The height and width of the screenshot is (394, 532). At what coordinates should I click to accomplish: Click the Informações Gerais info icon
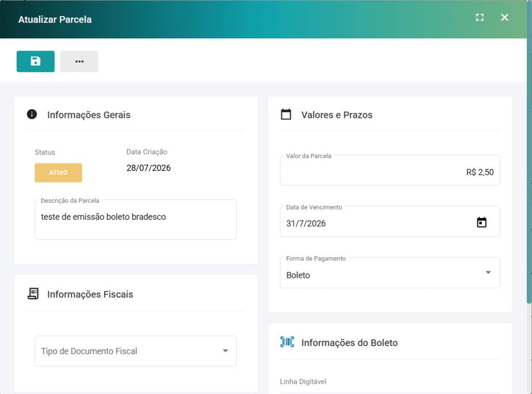[x=32, y=114]
